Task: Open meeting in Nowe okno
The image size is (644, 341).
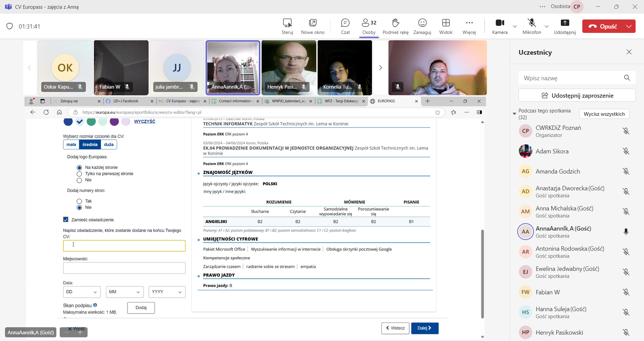Action: [x=313, y=26]
